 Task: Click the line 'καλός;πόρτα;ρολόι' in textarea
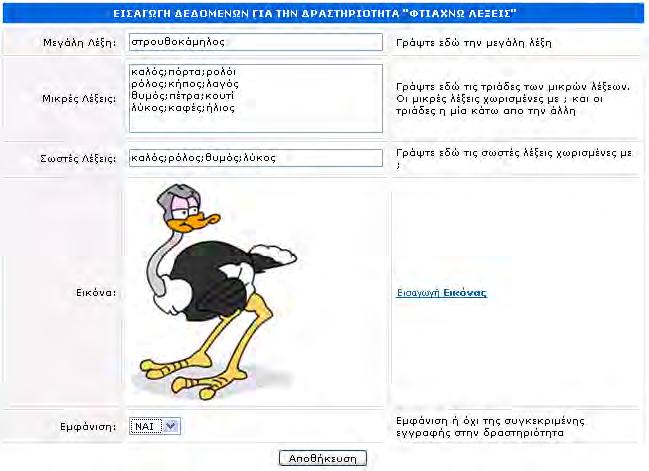tap(183, 72)
